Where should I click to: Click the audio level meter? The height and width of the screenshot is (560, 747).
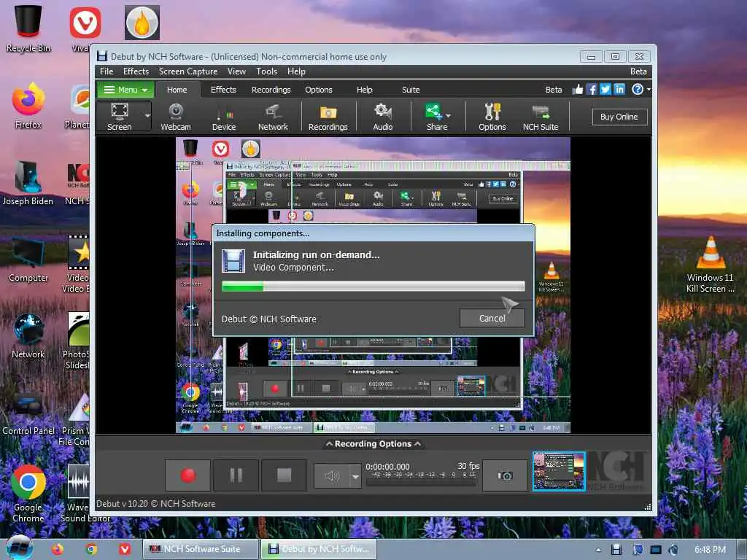[421, 478]
